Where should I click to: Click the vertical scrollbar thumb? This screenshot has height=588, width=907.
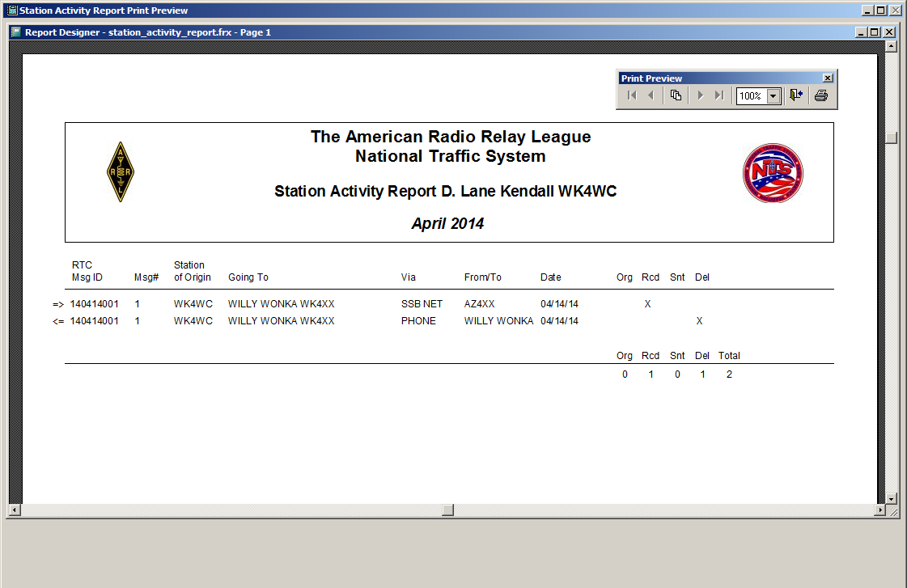(x=892, y=137)
